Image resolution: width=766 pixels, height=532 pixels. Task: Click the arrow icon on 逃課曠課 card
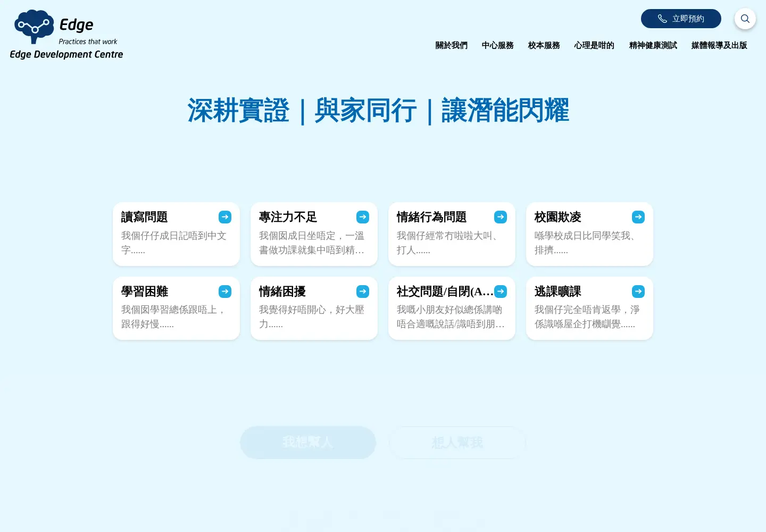[638, 292]
